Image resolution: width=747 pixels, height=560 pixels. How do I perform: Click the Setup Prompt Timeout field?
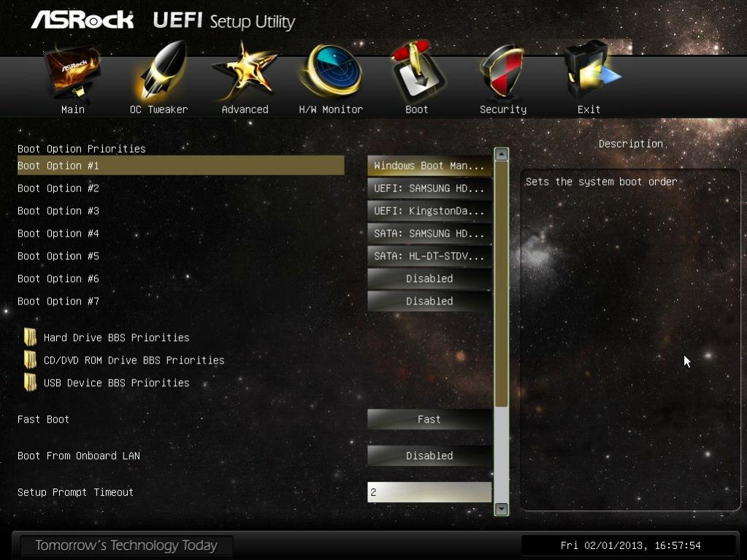pyautogui.click(x=429, y=492)
